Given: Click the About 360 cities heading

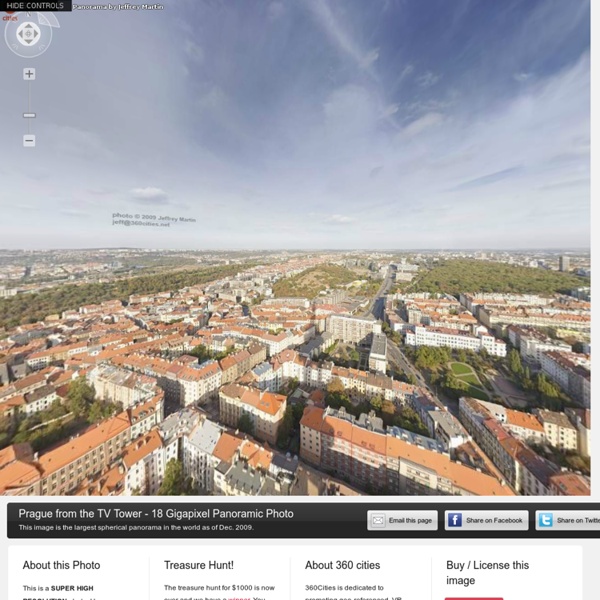Looking at the screenshot, I should point(345,565).
